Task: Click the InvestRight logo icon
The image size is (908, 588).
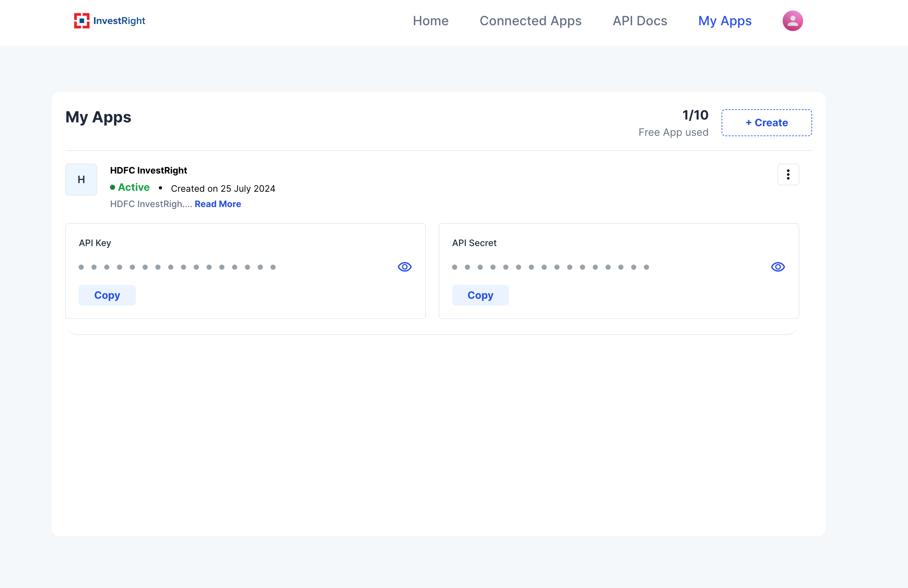Action: (82, 20)
